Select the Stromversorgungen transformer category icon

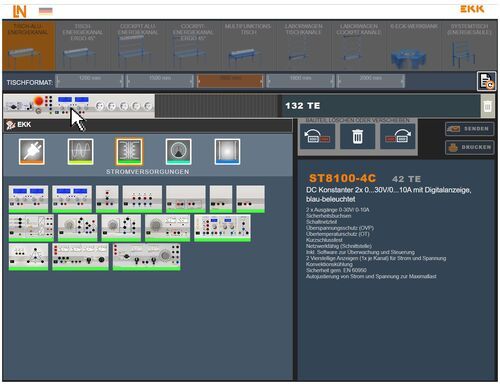click(x=130, y=152)
